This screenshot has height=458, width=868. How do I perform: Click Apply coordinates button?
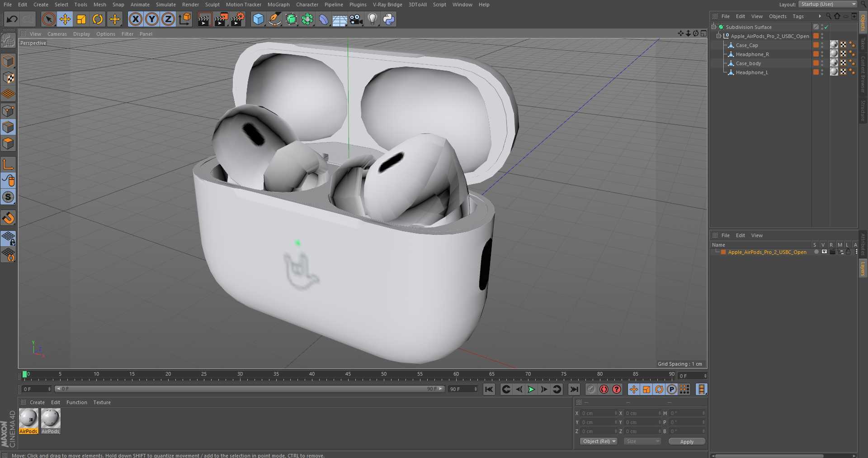pyautogui.click(x=687, y=441)
